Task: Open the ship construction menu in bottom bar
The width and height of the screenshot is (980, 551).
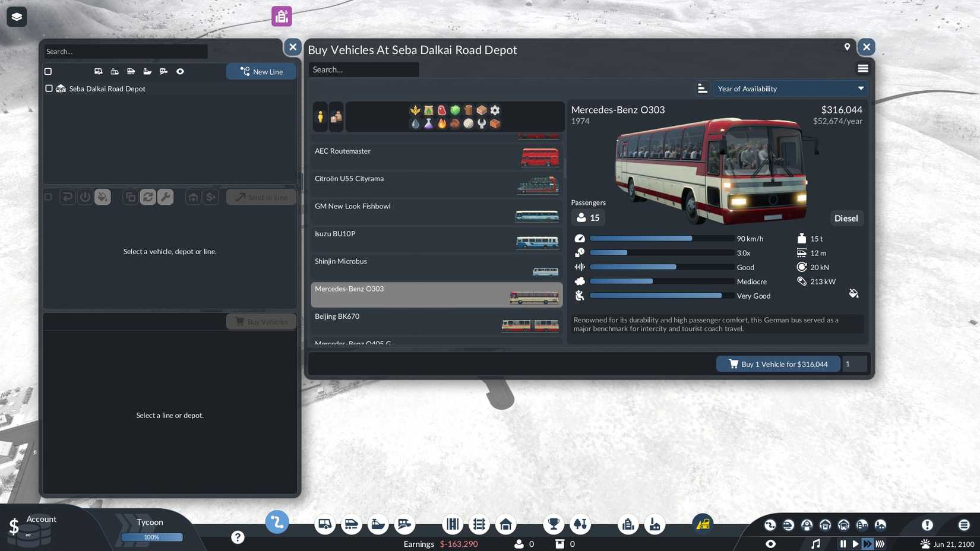Action: pos(378,524)
